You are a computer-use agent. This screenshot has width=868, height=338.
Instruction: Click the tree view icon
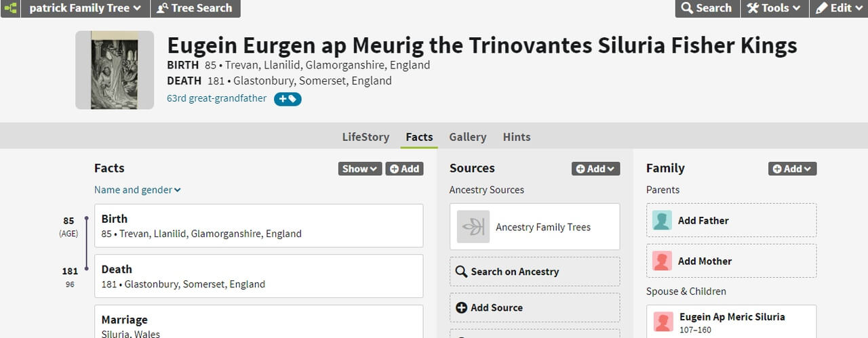click(x=9, y=8)
